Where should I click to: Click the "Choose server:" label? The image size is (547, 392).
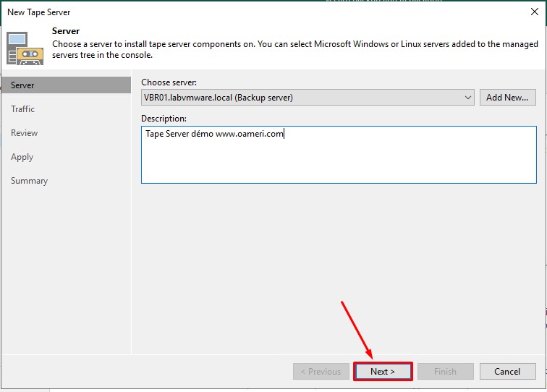point(169,82)
